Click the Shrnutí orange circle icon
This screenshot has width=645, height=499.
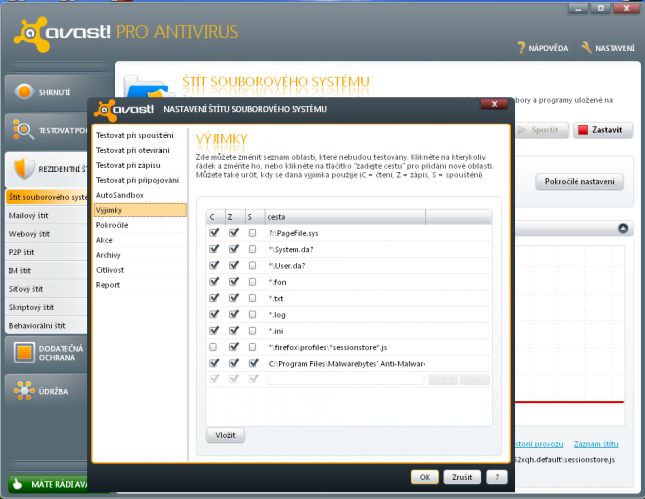tap(24, 91)
